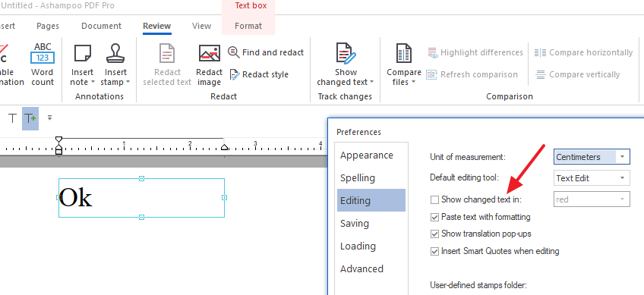The height and width of the screenshot is (295, 644).
Task: Switch to the Pages tab
Action: (48, 26)
